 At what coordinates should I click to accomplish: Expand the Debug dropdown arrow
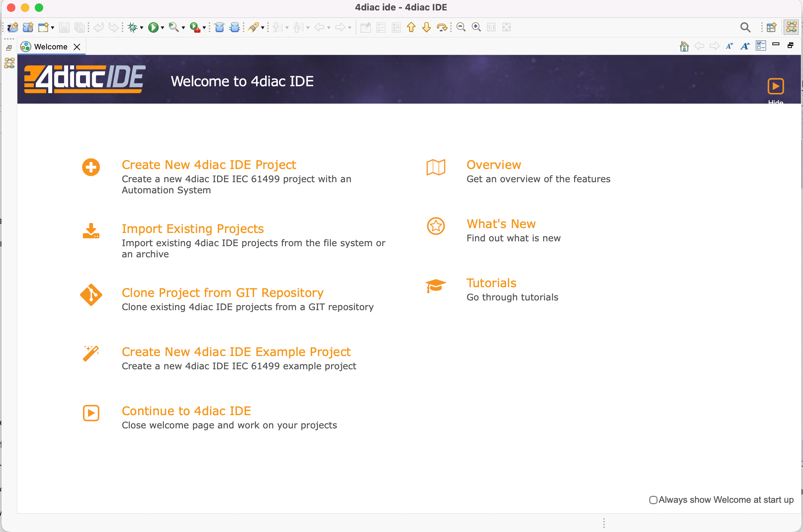[142, 27]
